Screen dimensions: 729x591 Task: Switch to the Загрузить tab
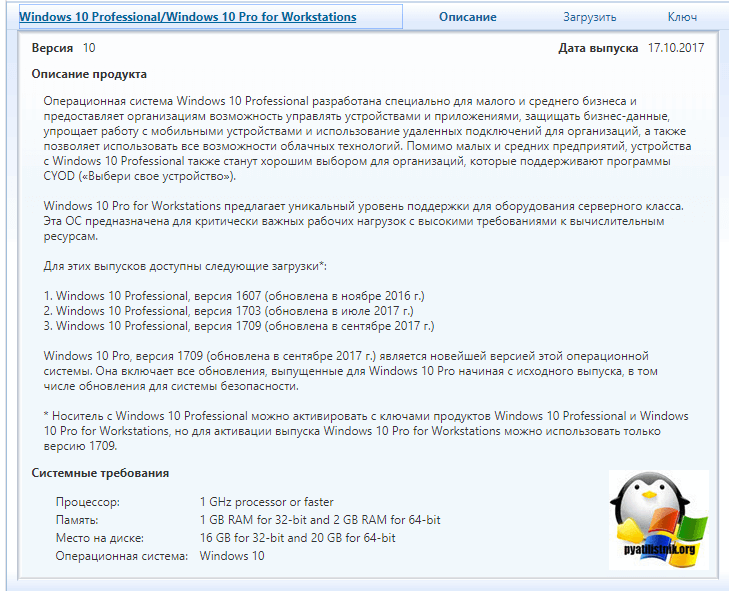(590, 17)
